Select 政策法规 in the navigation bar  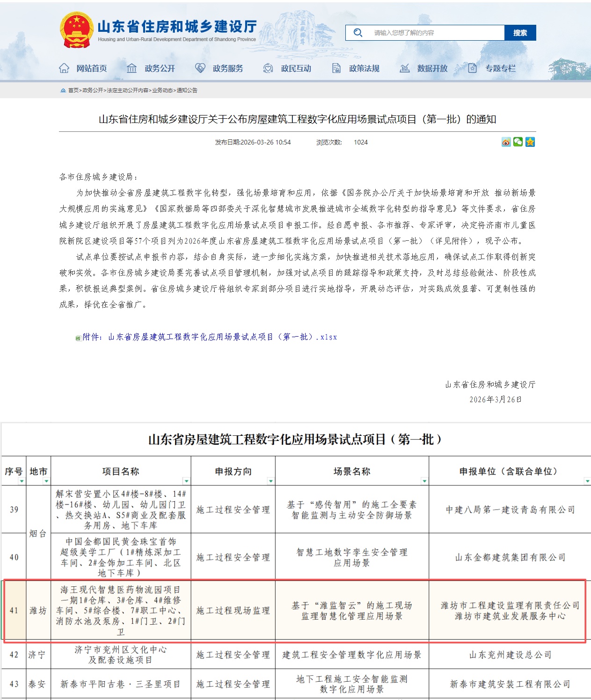point(363,68)
